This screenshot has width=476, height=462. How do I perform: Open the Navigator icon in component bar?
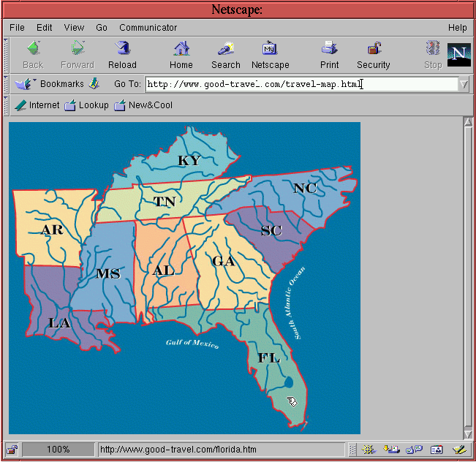pos(369,450)
